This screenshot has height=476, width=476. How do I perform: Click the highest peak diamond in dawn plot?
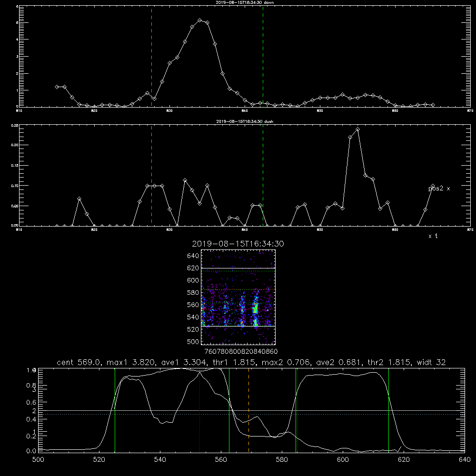(200, 20)
